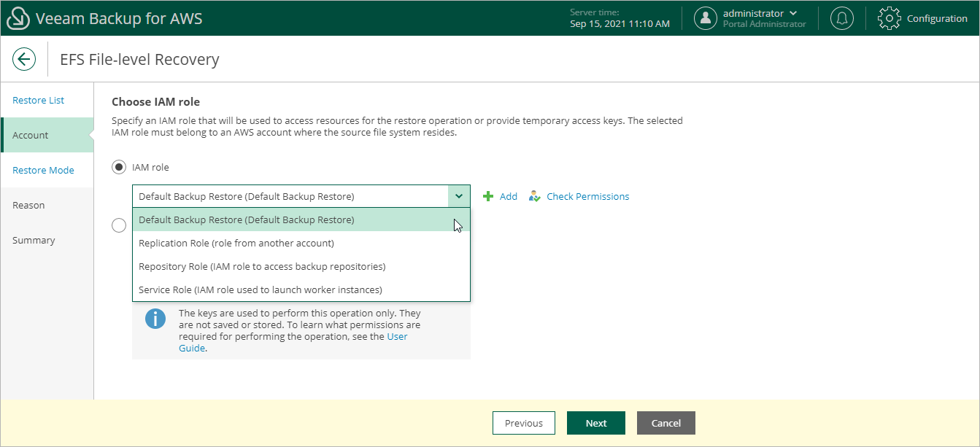Collapse the IAM role dropdown arrow
Image resolution: width=980 pixels, height=447 pixels.
click(459, 196)
